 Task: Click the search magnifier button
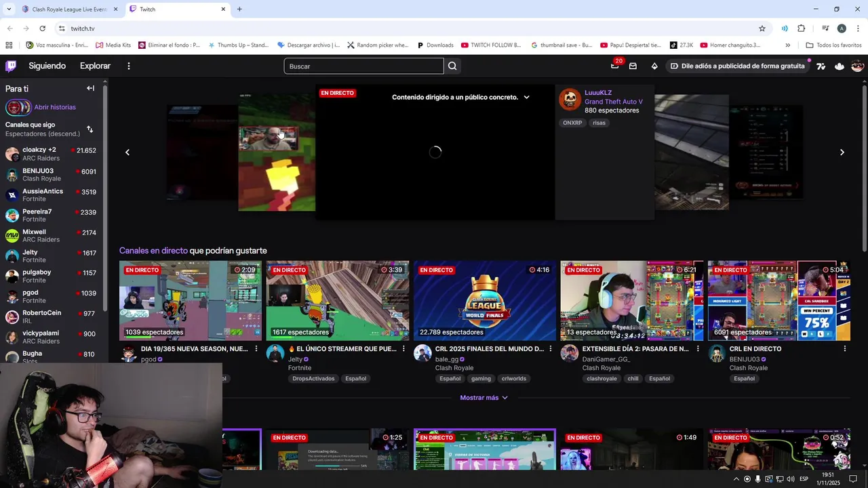tap(452, 66)
